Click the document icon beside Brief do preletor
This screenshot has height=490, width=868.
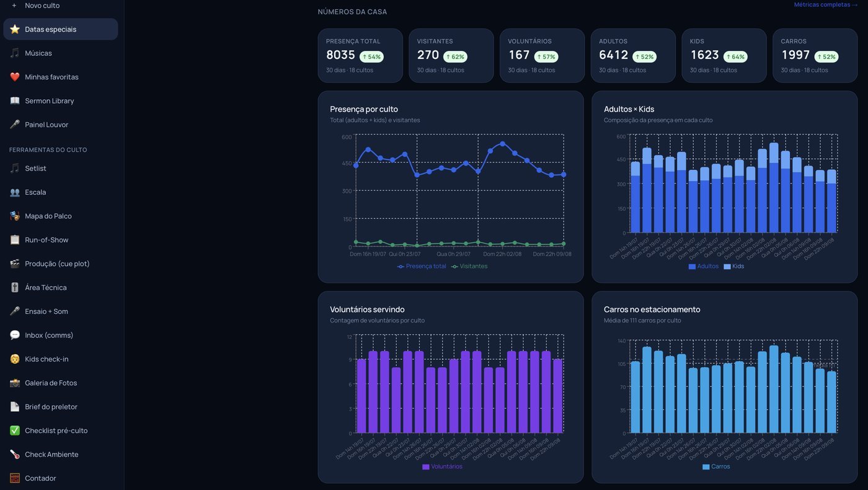pyautogui.click(x=15, y=407)
